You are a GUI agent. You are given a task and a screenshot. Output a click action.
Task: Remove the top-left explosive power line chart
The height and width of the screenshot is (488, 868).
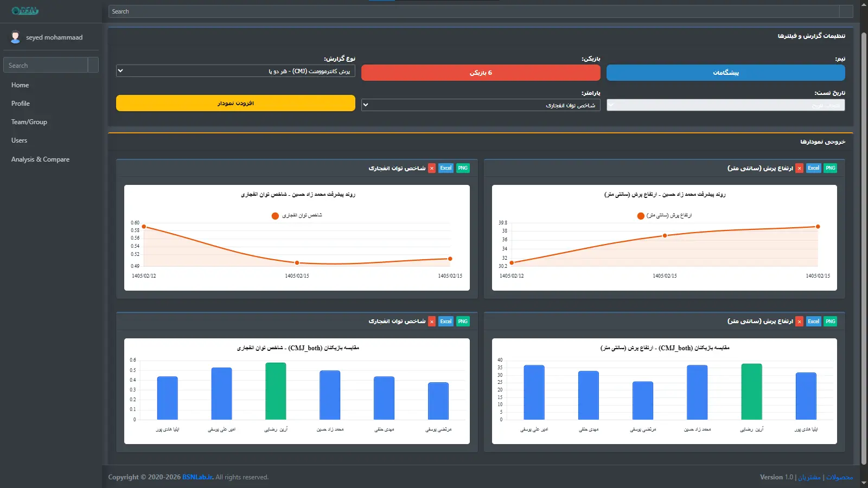(x=432, y=168)
